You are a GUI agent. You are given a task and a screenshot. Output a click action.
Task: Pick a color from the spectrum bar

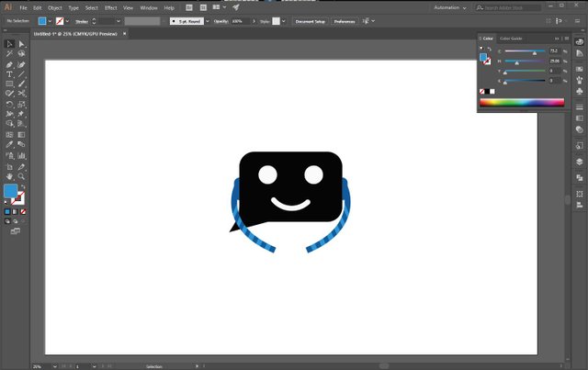(x=522, y=102)
